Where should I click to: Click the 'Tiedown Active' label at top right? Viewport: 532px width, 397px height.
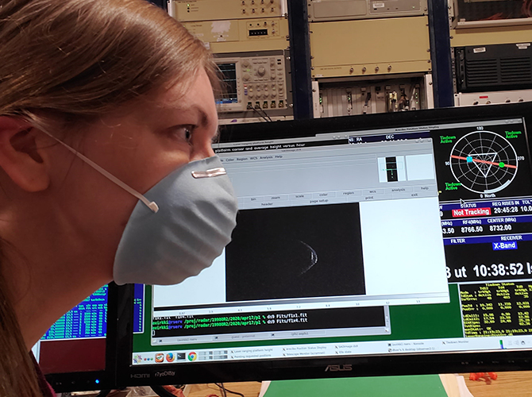(x=513, y=134)
